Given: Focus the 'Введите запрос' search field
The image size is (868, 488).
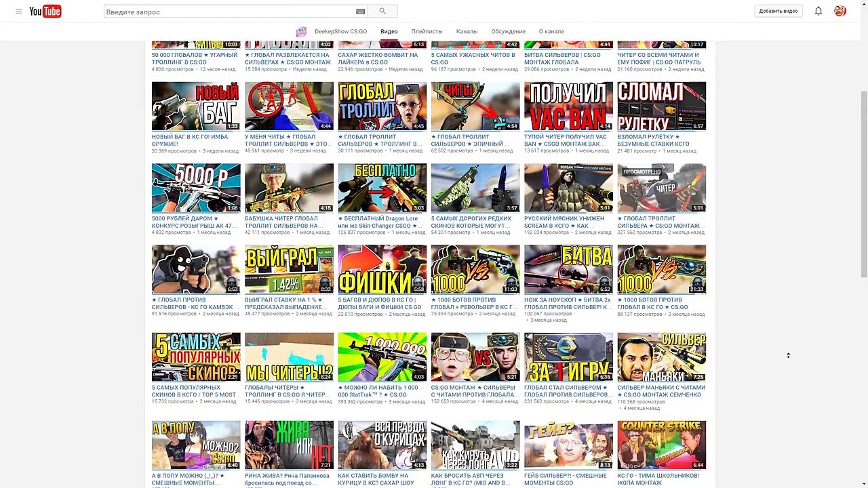Looking at the screenshot, I should (x=229, y=12).
